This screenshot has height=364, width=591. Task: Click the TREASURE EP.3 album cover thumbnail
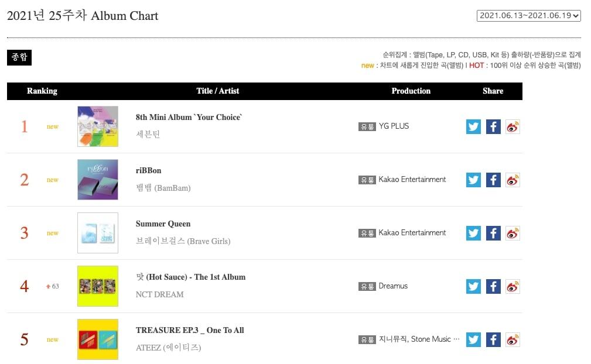[x=98, y=339]
